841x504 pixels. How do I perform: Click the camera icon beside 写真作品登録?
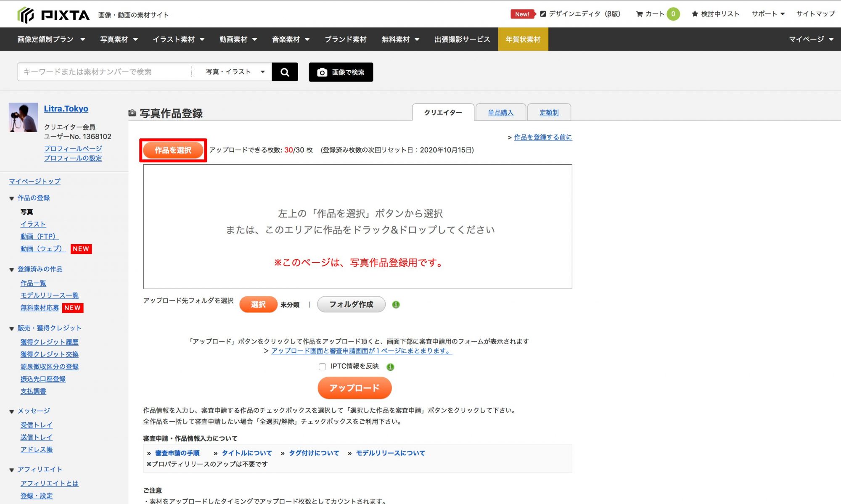tap(132, 112)
